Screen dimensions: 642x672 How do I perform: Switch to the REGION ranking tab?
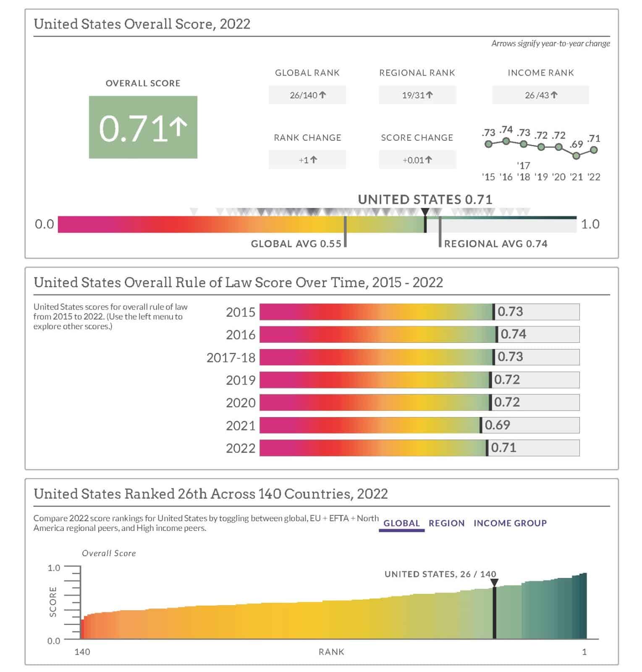[446, 523]
